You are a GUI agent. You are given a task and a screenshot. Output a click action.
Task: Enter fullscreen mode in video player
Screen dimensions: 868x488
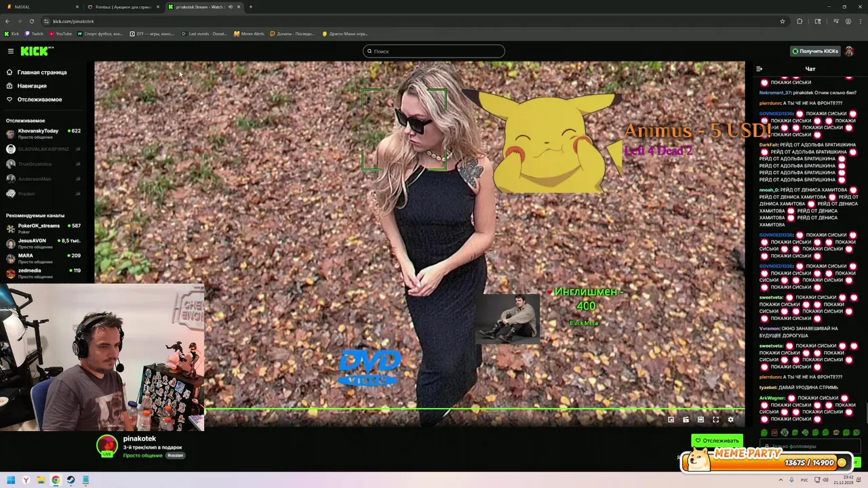pos(715,420)
